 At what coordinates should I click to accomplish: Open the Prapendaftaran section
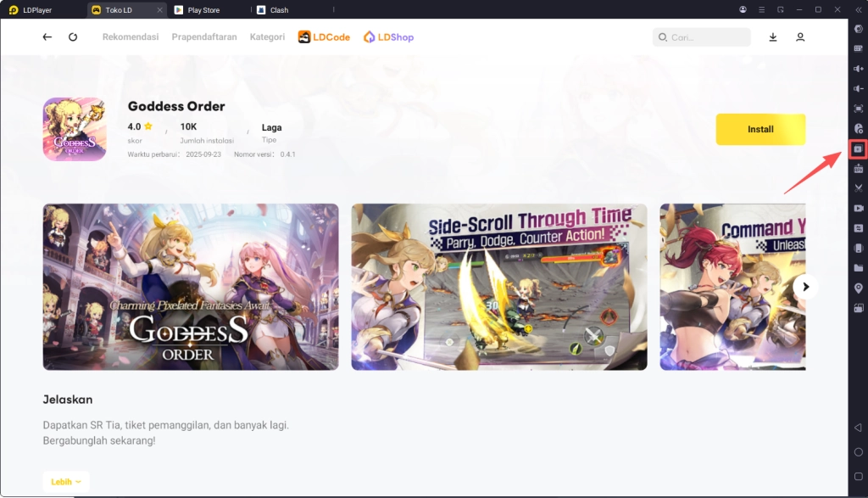[204, 37]
